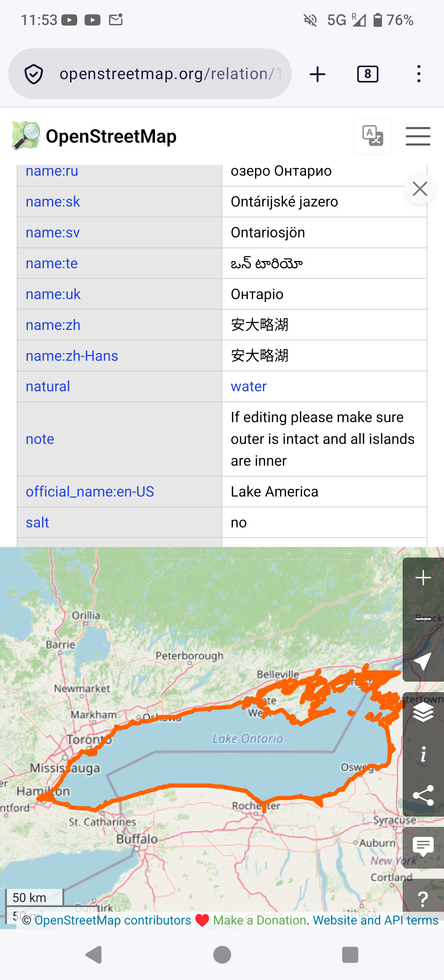The image size is (444, 980).
Task: Tap the Lake Ontario map label
Action: coord(248,739)
